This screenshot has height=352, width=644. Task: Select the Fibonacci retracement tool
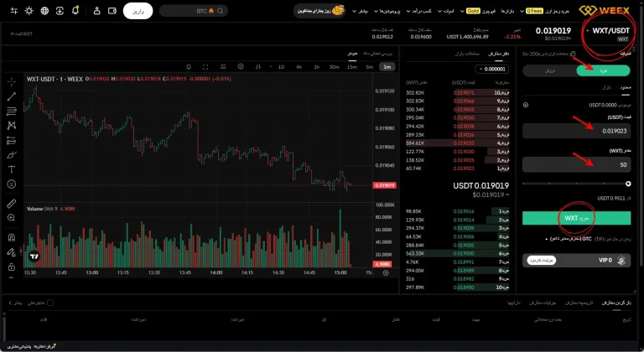pos(12,111)
